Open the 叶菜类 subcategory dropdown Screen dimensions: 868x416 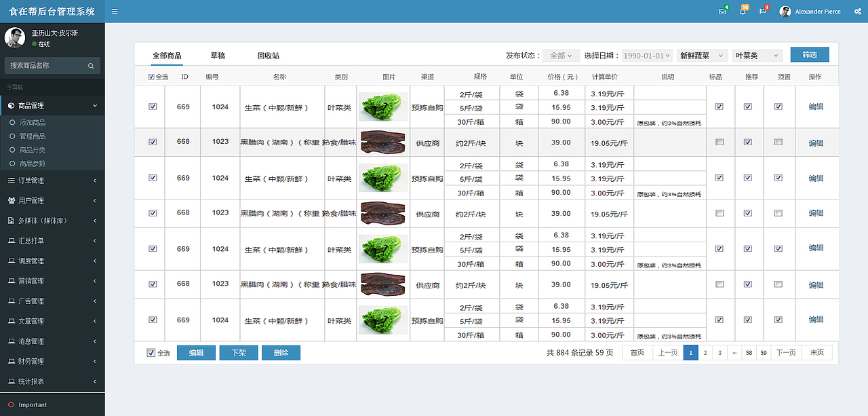pyautogui.click(x=757, y=56)
